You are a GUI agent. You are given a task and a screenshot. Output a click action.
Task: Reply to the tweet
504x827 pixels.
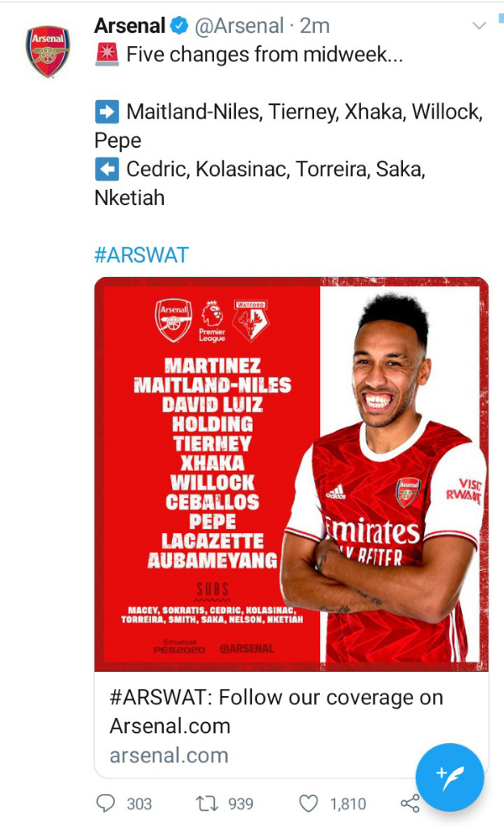tap(107, 804)
